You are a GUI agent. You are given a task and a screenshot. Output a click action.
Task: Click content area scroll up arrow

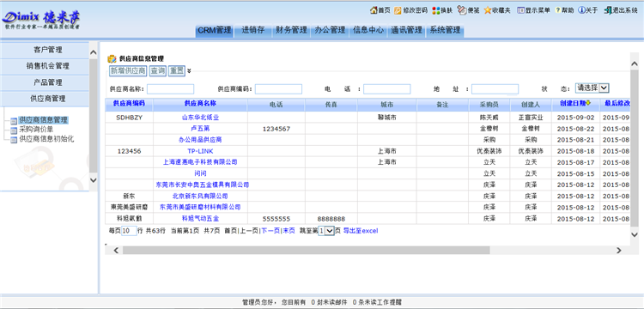tap(635, 64)
